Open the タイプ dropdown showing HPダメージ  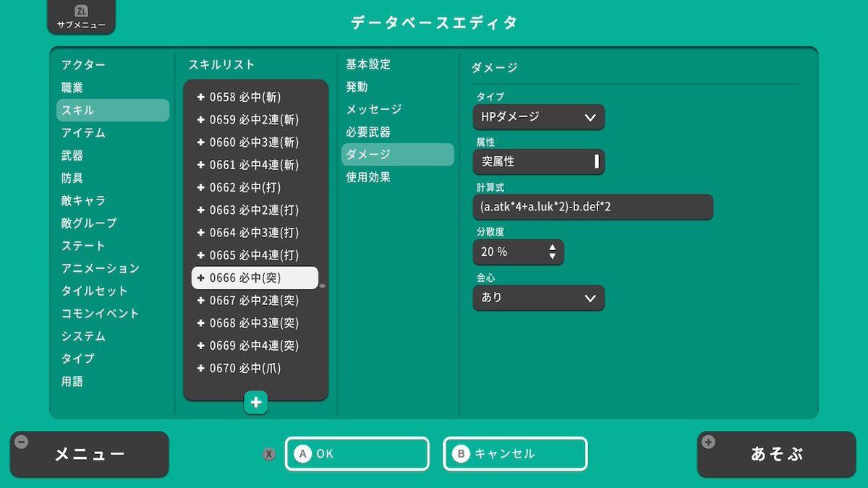coord(538,117)
